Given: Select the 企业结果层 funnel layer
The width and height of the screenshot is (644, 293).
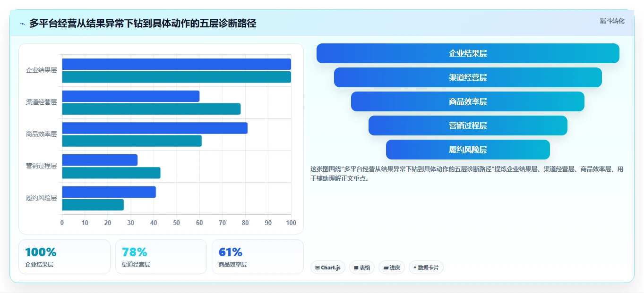Looking at the screenshot, I should [x=468, y=53].
